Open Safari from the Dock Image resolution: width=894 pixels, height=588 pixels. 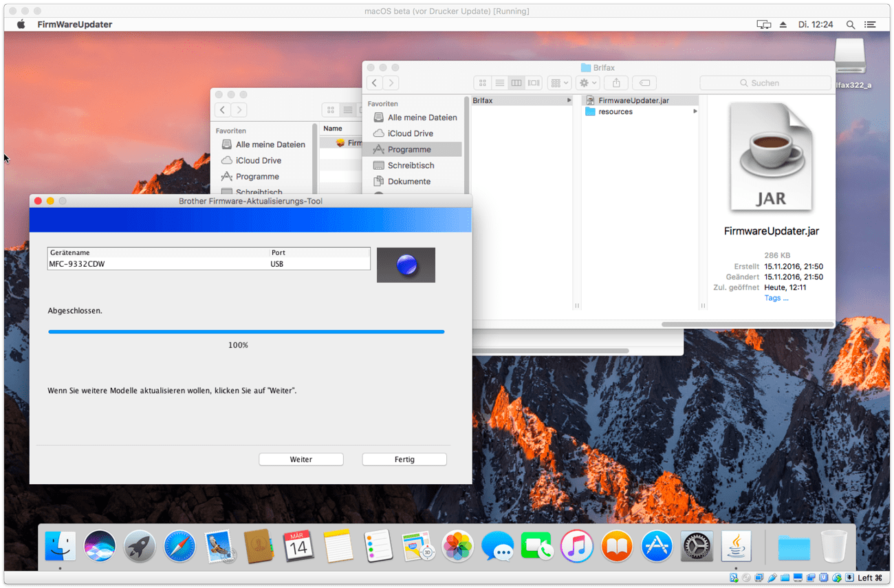coord(179,547)
